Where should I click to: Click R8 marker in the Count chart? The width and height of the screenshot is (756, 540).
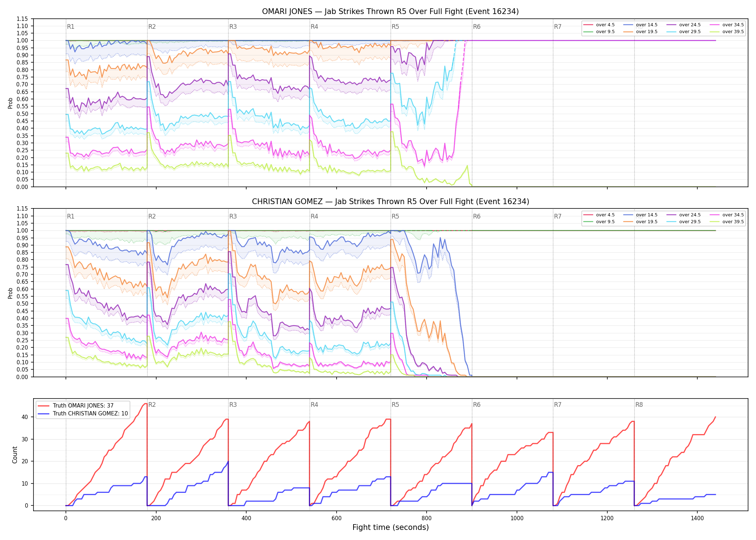(x=639, y=405)
